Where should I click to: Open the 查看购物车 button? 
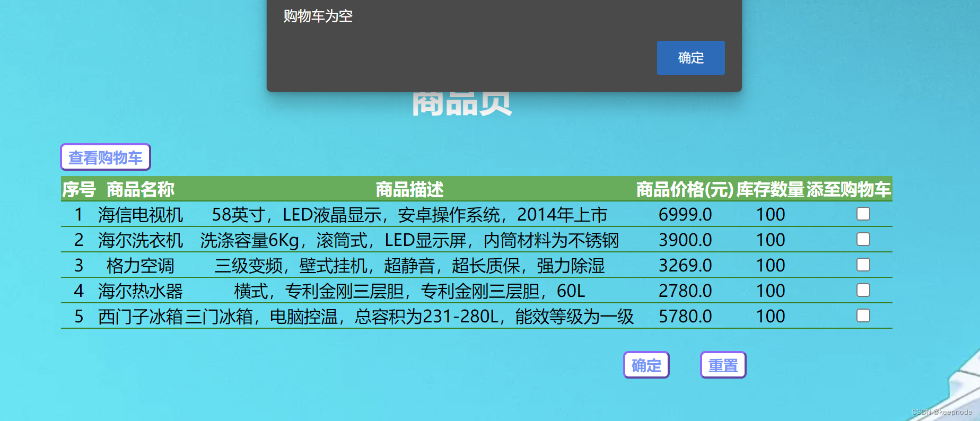106,157
